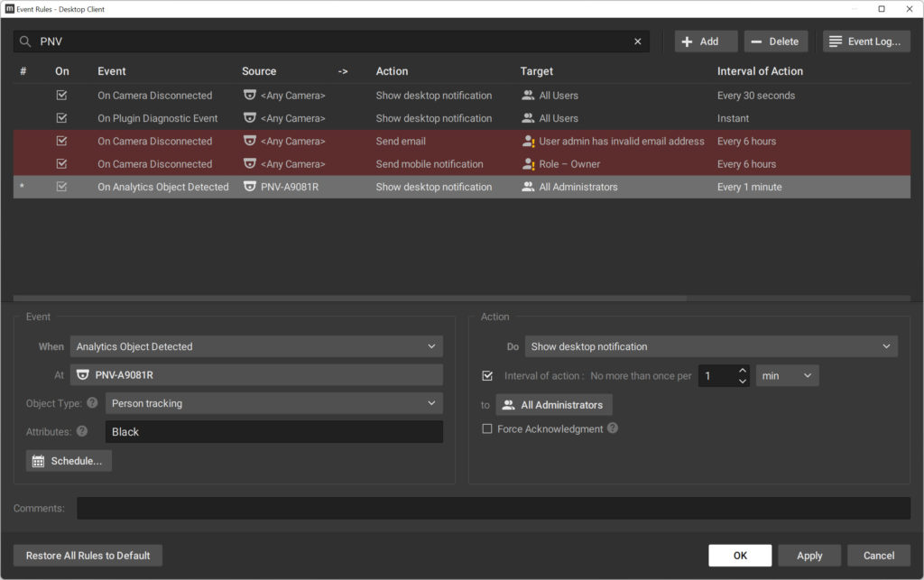Open the min interval unit dropdown
The height and width of the screenshot is (580, 924).
pos(787,375)
